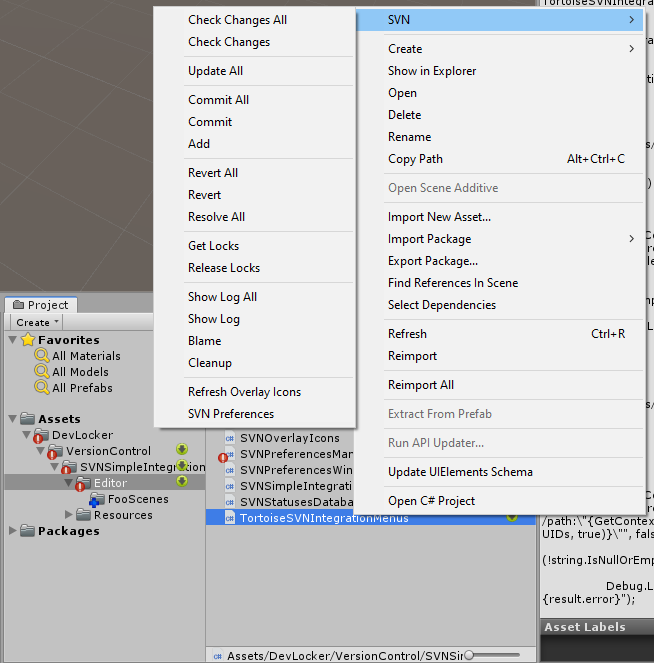Select Open C# Project
This screenshot has width=654, height=663.
[x=431, y=501]
